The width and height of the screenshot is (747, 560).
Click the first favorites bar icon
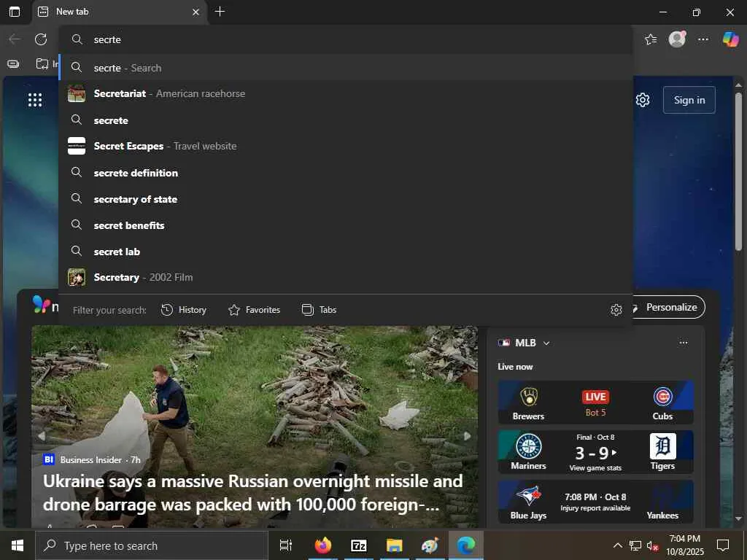[13, 63]
